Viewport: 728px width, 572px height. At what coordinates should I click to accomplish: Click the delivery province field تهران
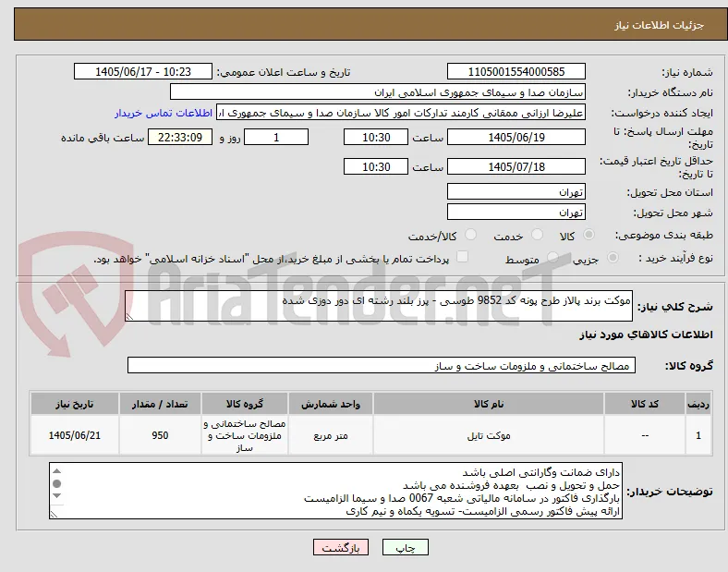click(x=516, y=192)
